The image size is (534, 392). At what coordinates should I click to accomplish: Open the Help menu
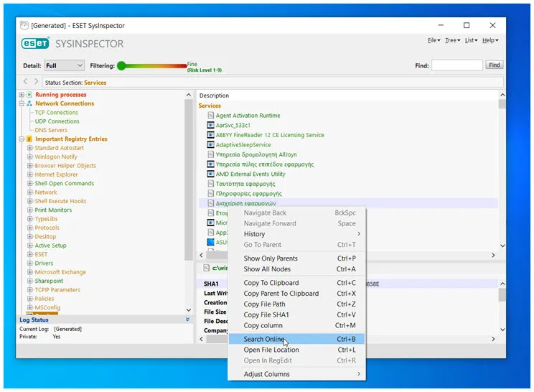[490, 40]
